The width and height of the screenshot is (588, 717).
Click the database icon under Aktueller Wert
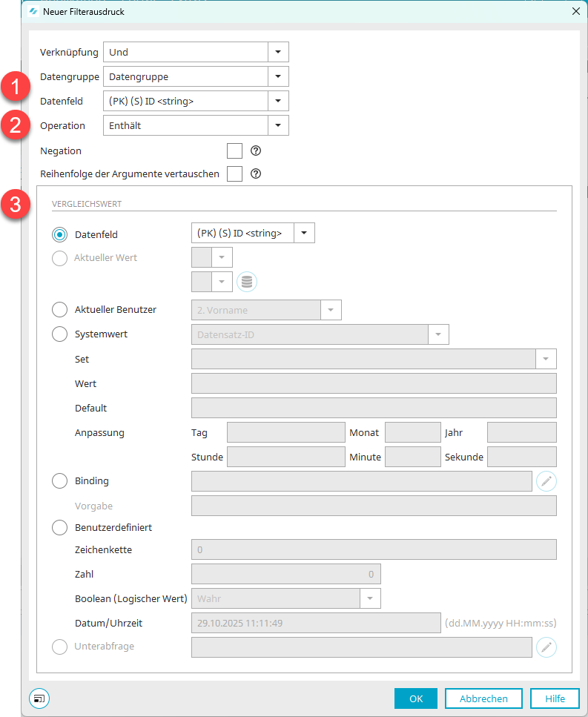click(246, 282)
